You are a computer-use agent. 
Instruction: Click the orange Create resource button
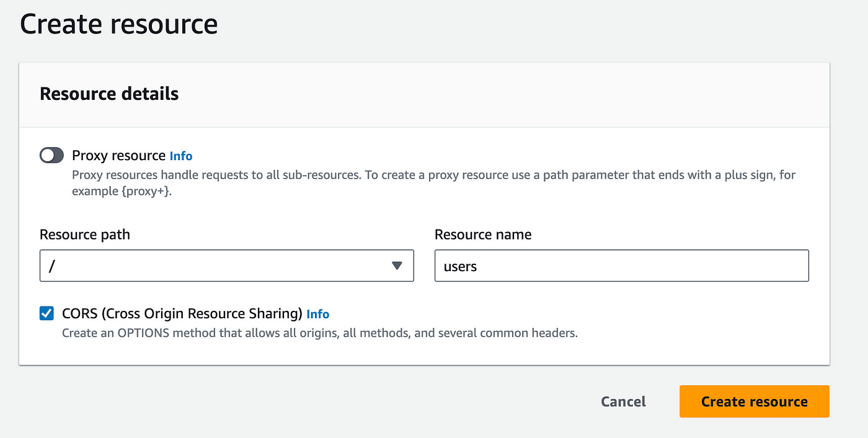pyautogui.click(x=754, y=401)
